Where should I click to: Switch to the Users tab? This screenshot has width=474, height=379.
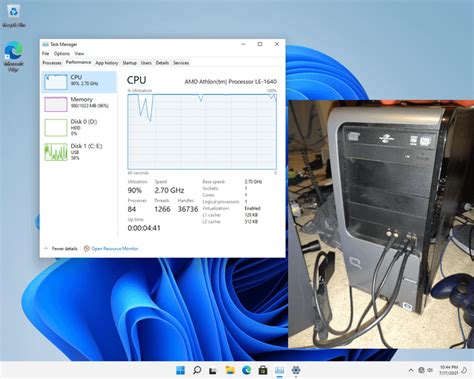point(146,63)
